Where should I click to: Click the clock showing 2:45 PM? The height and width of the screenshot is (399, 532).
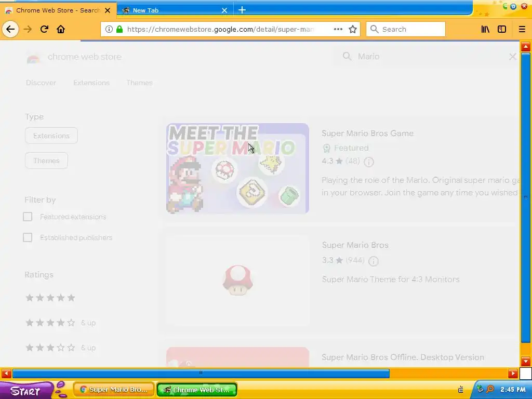[x=513, y=390]
